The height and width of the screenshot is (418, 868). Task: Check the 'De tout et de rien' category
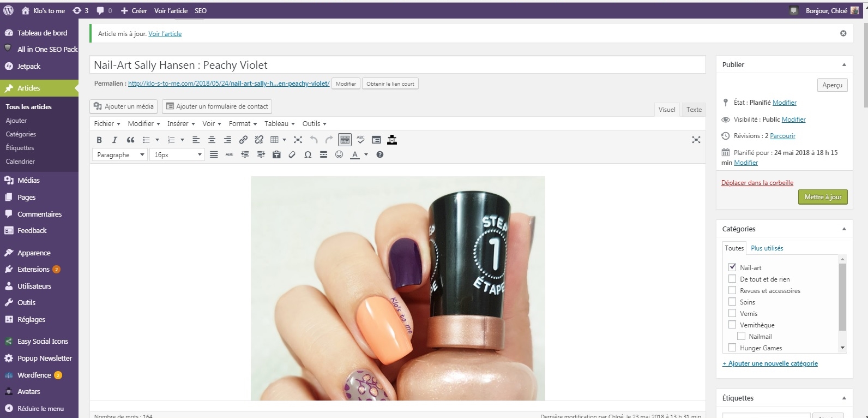[x=732, y=279]
